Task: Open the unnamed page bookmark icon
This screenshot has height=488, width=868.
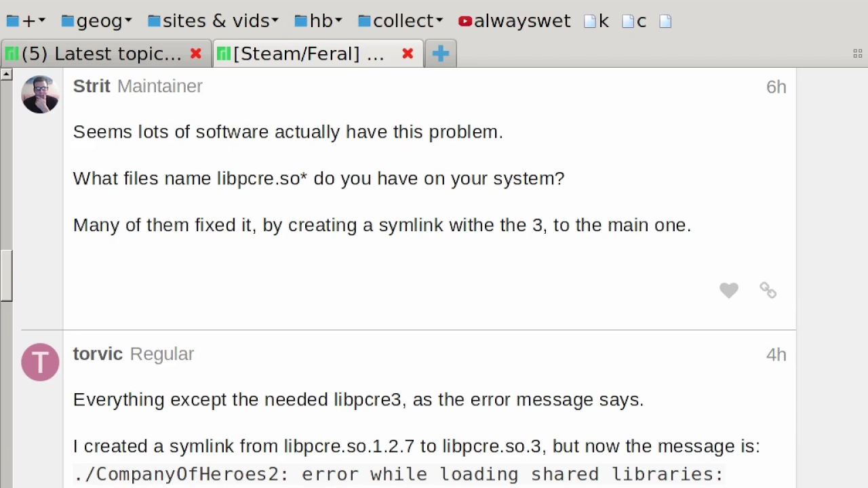Action: click(x=665, y=21)
